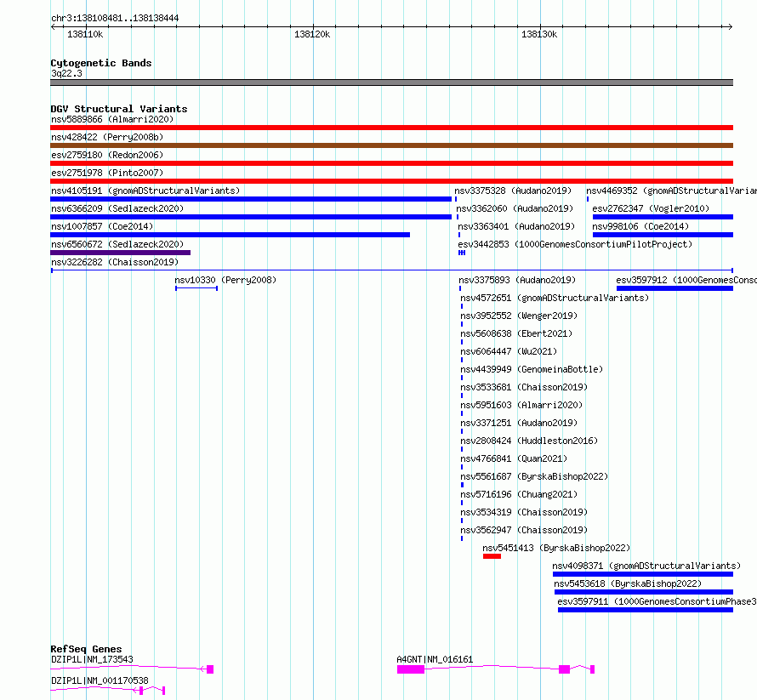
Task: Click the 138110k ruler position
Action: click(85, 34)
